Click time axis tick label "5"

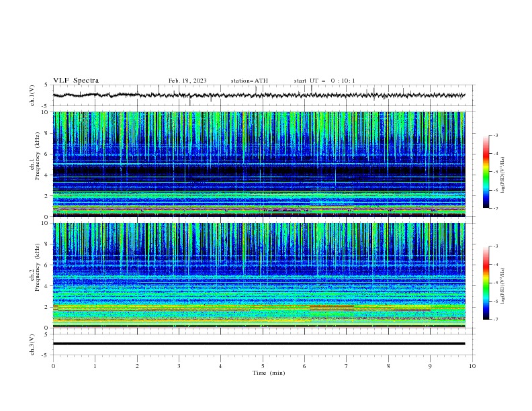[263, 366]
